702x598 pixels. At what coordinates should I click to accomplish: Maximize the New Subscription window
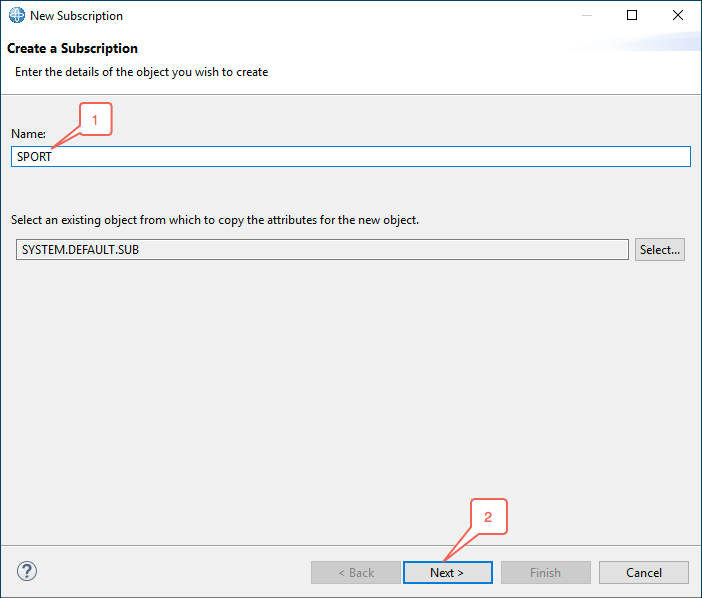pos(632,15)
